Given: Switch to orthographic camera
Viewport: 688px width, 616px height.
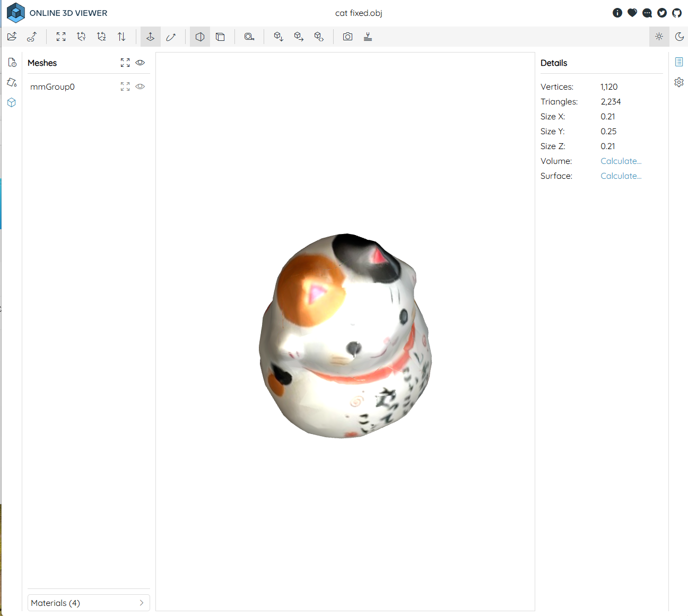Looking at the screenshot, I should pyautogui.click(x=220, y=37).
